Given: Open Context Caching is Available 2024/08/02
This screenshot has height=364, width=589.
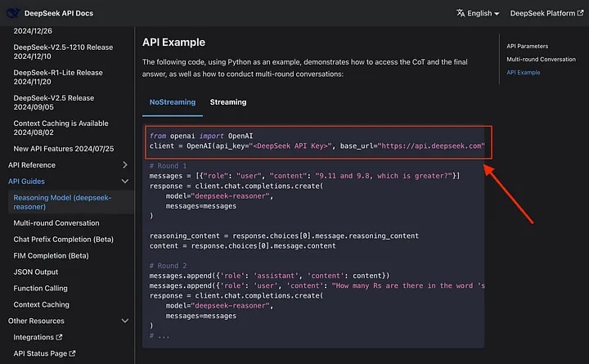Looking at the screenshot, I should 61,128.
